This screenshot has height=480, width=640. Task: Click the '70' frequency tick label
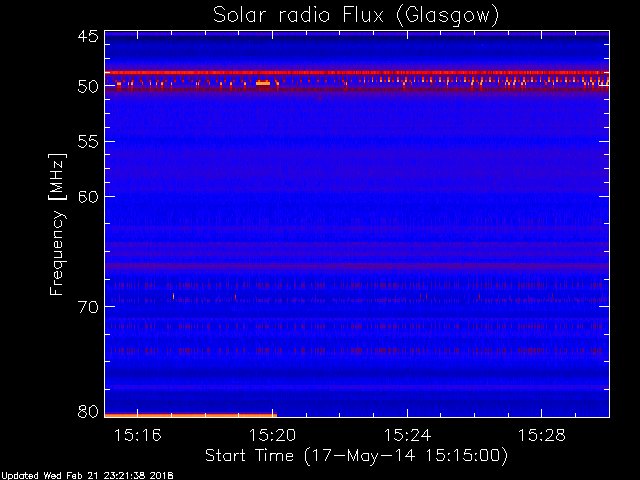coord(88,307)
